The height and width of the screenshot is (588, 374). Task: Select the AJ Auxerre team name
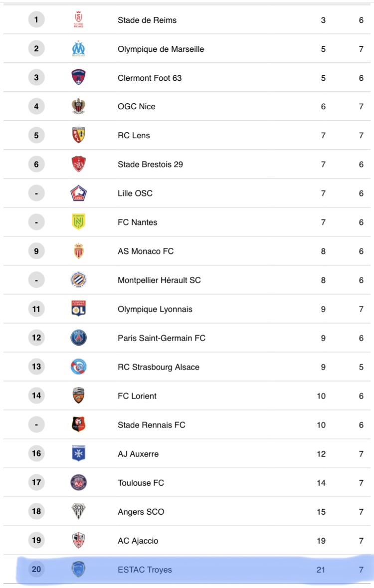(x=138, y=454)
